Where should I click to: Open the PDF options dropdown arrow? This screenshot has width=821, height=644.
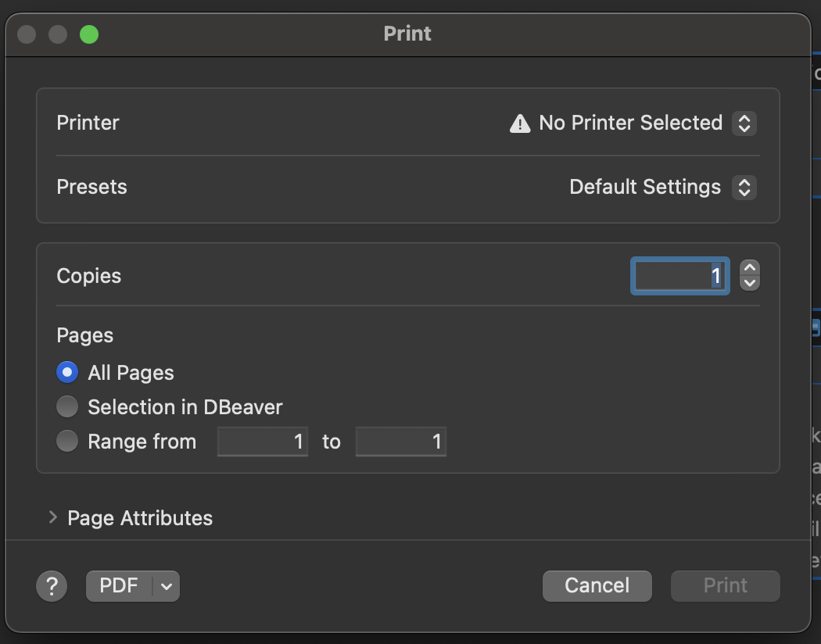pos(167,586)
